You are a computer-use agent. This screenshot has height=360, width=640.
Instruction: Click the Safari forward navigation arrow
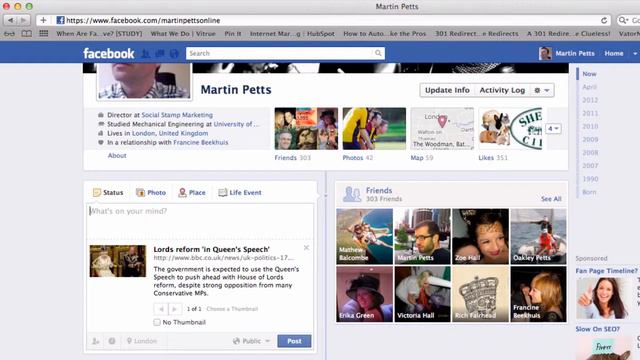[x=24, y=20]
